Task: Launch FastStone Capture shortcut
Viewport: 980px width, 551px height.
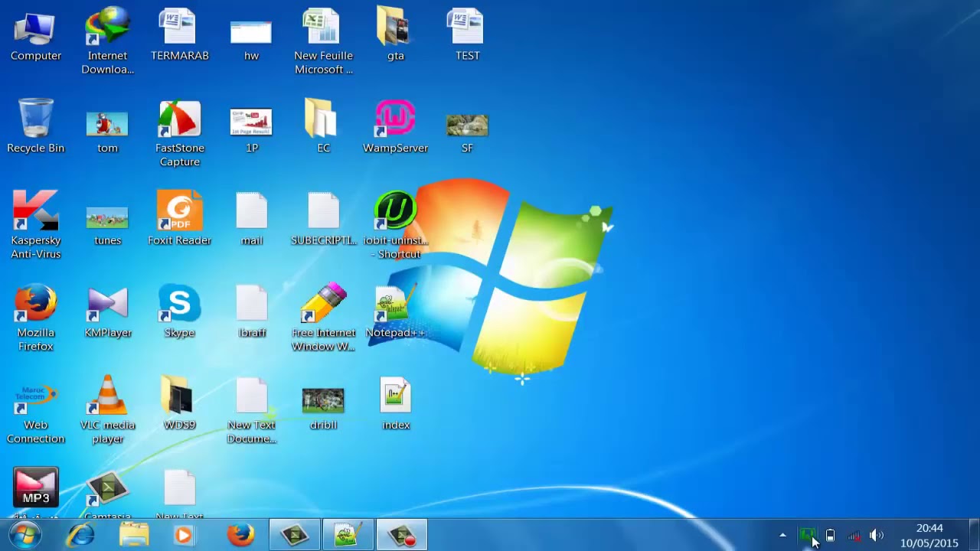Action: click(x=180, y=133)
